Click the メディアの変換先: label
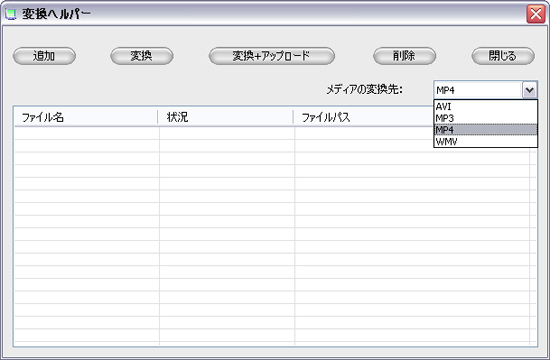This screenshot has height=360, width=550. [x=364, y=90]
